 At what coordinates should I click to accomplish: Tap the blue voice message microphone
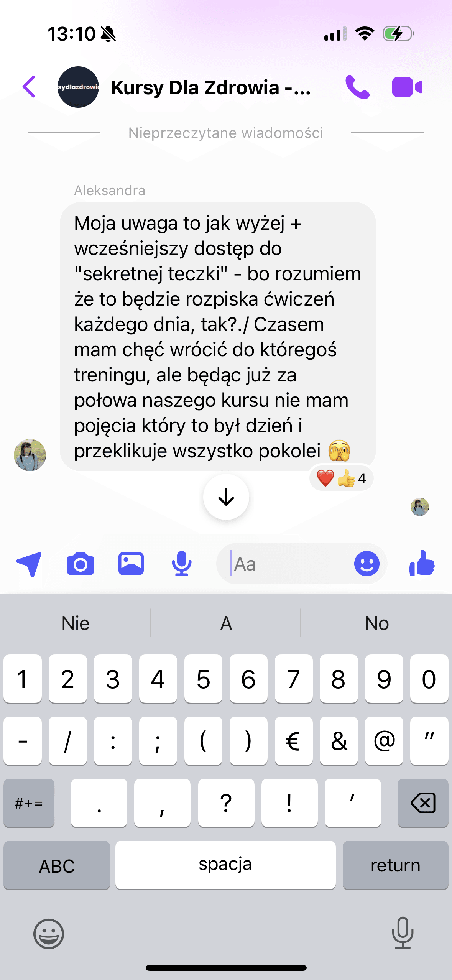[182, 564]
